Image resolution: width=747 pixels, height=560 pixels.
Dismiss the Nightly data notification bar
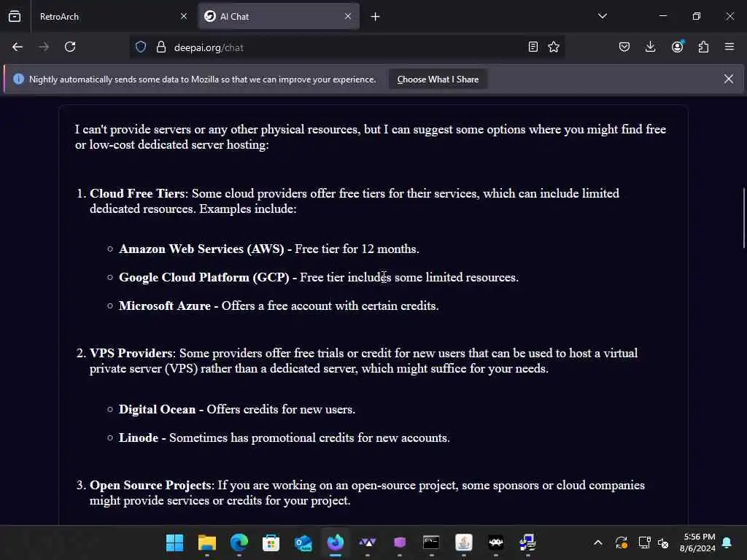pyautogui.click(x=729, y=79)
